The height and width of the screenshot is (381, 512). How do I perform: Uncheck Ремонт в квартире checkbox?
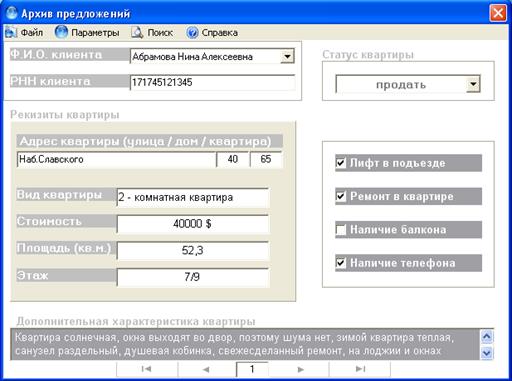point(341,196)
